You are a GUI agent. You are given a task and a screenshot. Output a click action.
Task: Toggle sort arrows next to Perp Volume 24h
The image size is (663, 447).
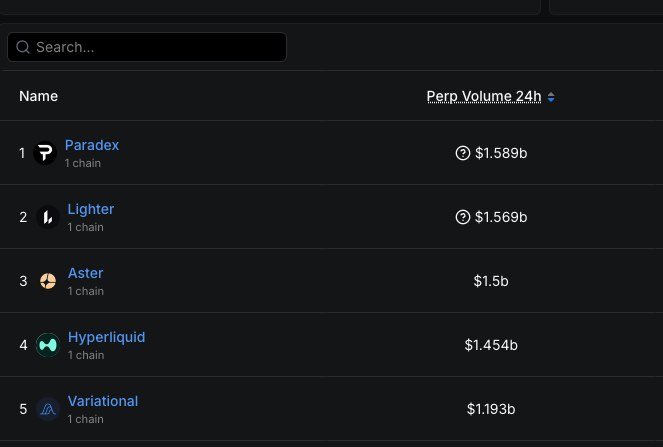[551, 97]
